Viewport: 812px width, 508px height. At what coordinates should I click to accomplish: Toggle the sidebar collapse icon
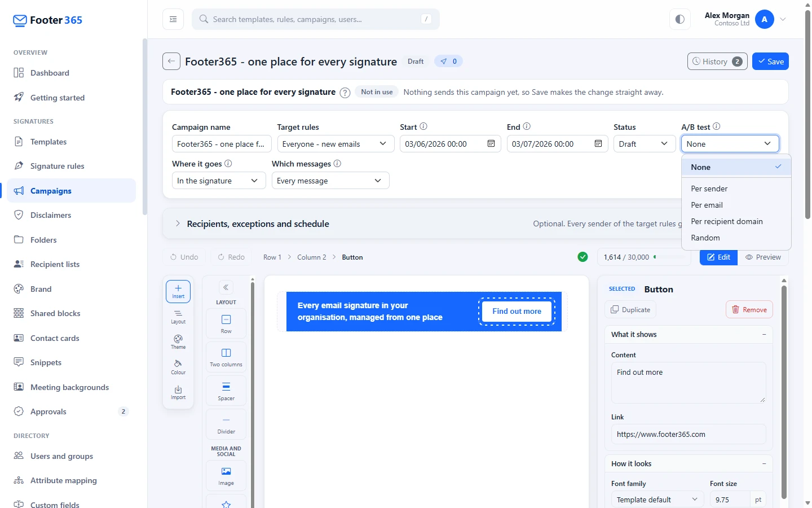coord(173,19)
